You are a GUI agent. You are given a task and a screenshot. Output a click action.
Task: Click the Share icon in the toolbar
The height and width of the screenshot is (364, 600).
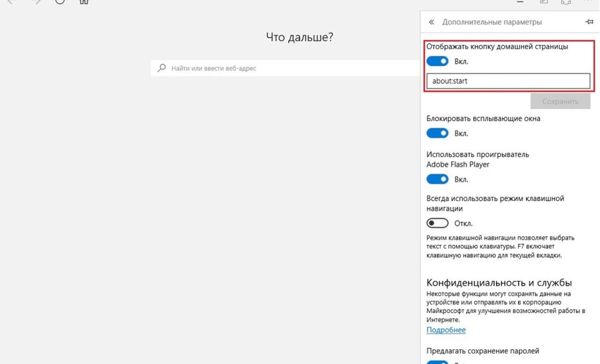tap(565, 2)
